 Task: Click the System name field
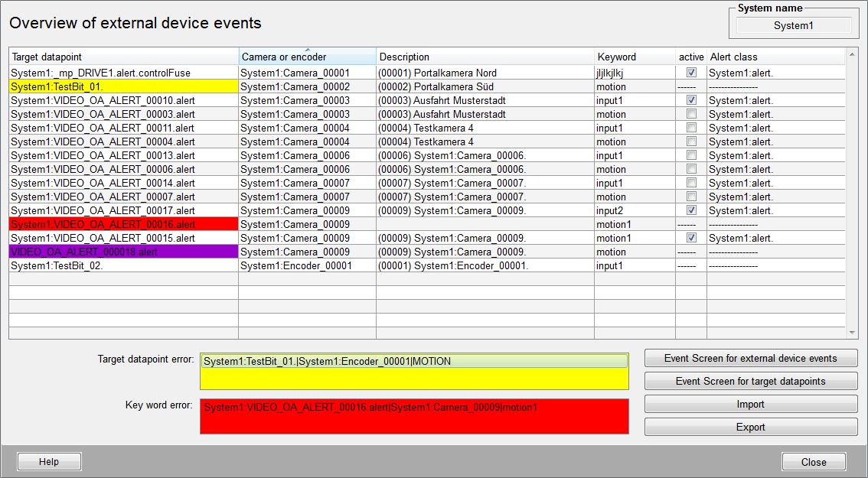[x=793, y=26]
